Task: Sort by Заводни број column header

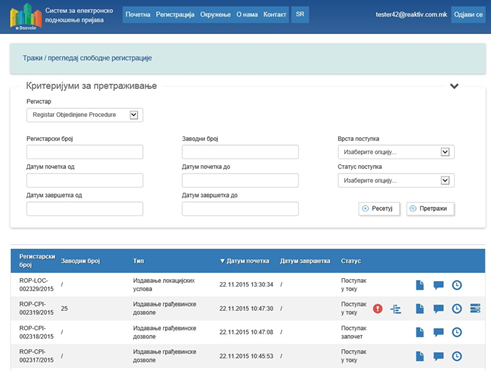Action: point(80,261)
